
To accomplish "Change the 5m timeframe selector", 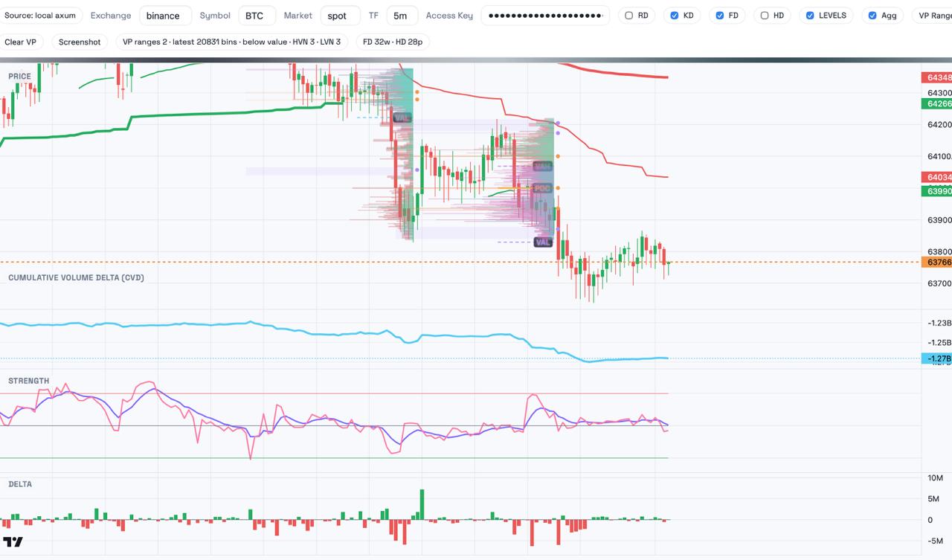I will coord(402,15).
